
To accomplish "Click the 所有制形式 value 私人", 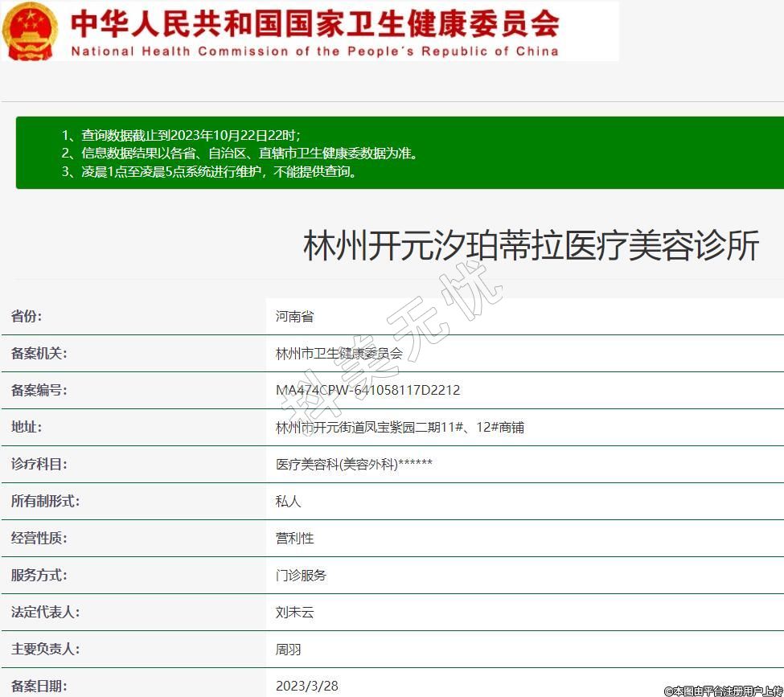I will coord(288,502).
